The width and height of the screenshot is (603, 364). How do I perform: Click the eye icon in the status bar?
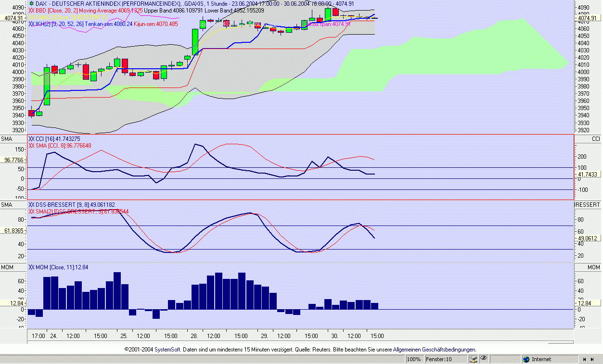(x=484, y=359)
